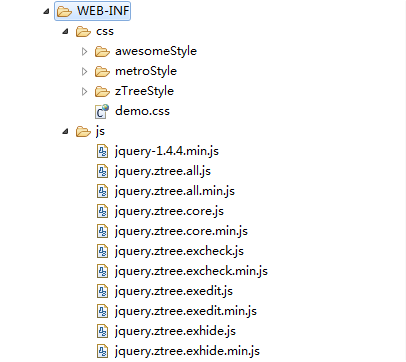Click the demo.css file icon
406x362 pixels.
102,111
